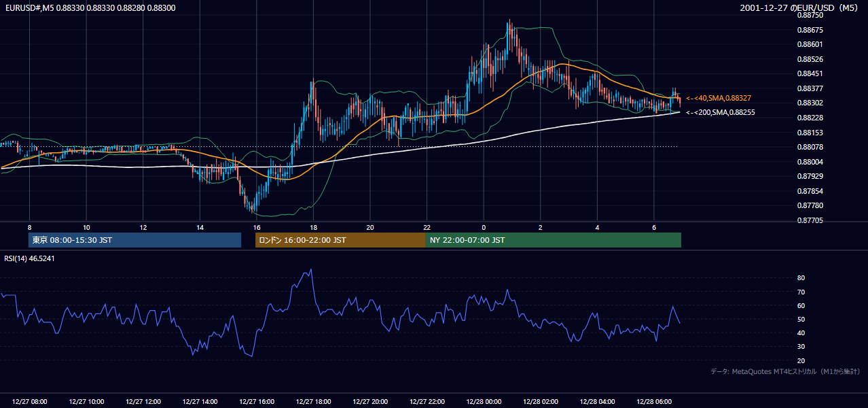Screen dimensions: 868x408
Task: Click the 12/27 20:00 bottom time label
Action: pos(370,402)
